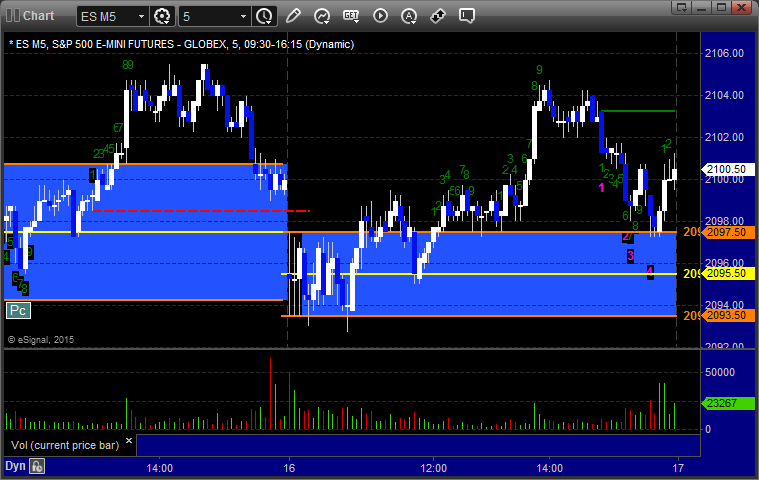Open the studies chart icon menu

(x=322, y=16)
